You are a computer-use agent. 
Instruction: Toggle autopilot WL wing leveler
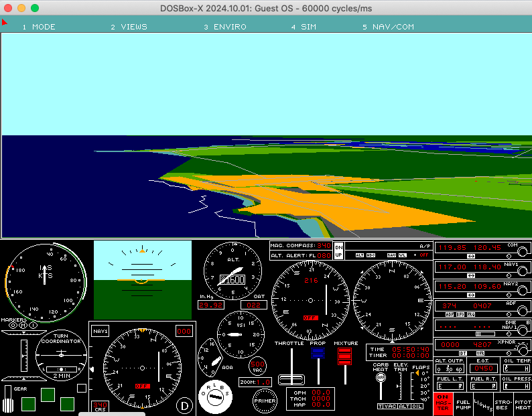click(403, 255)
